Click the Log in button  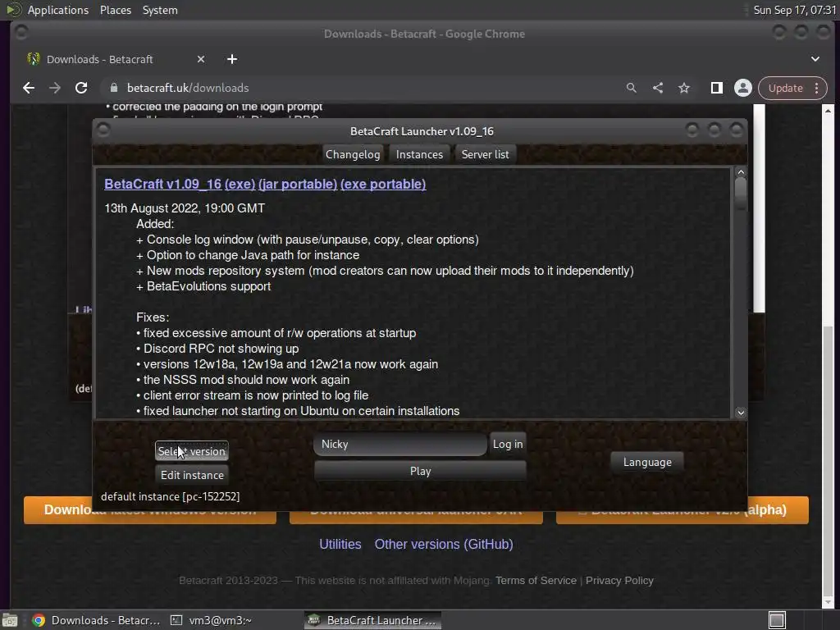[508, 444]
